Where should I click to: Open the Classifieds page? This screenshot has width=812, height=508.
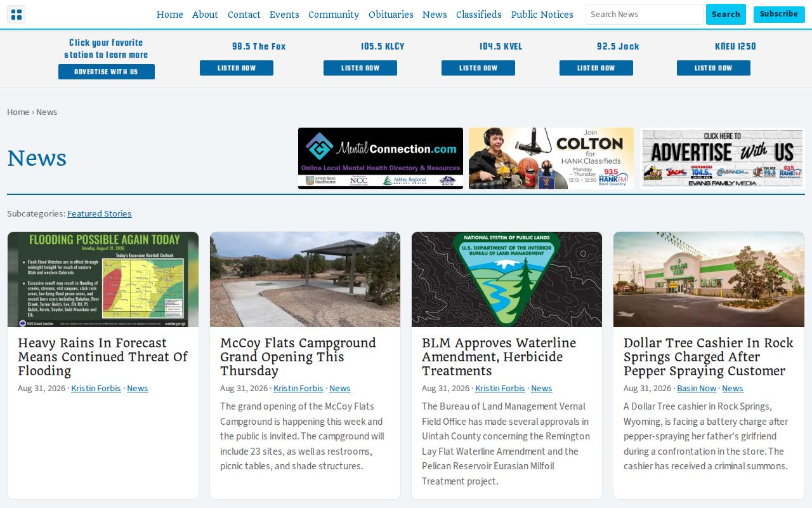(479, 15)
